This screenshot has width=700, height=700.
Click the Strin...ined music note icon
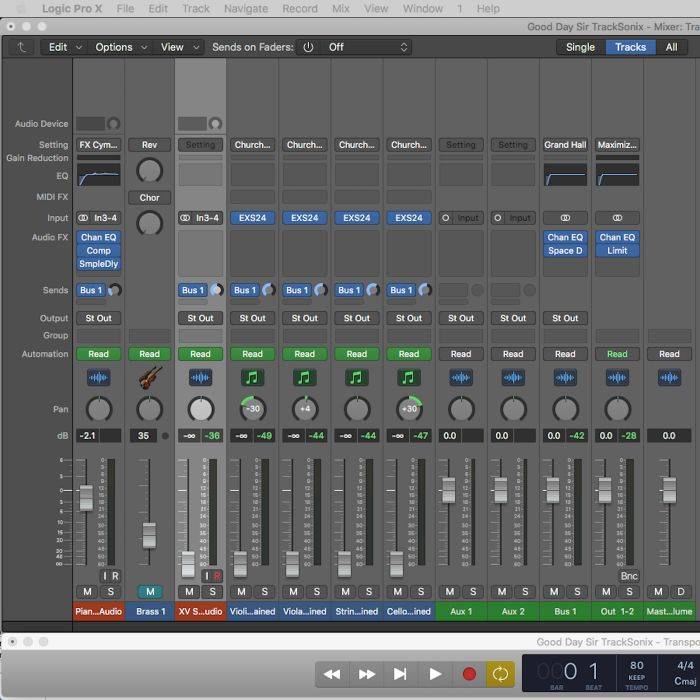pyautogui.click(x=356, y=378)
